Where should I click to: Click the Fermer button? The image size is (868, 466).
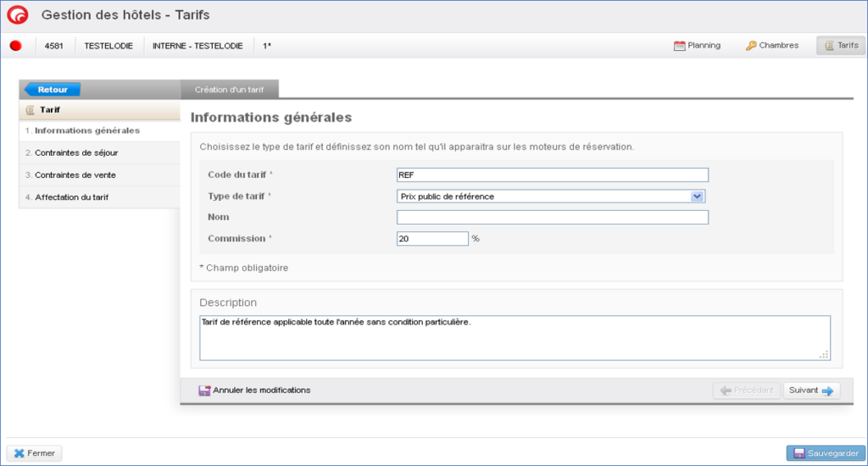click(35, 453)
